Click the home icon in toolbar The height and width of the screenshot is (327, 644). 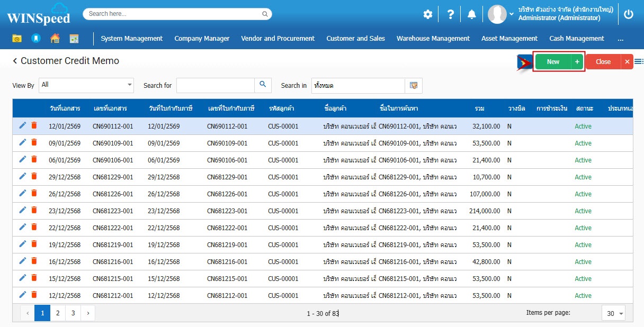pyautogui.click(x=55, y=39)
